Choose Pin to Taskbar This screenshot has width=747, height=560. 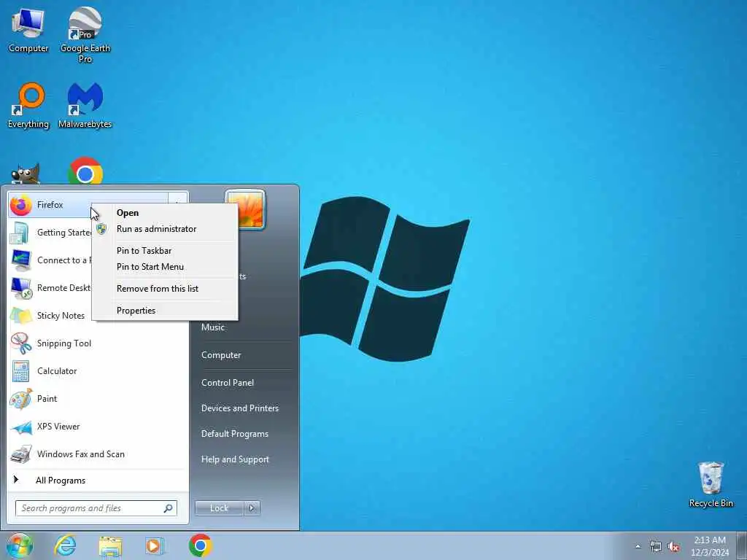pyautogui.click(x=164, y=251)
